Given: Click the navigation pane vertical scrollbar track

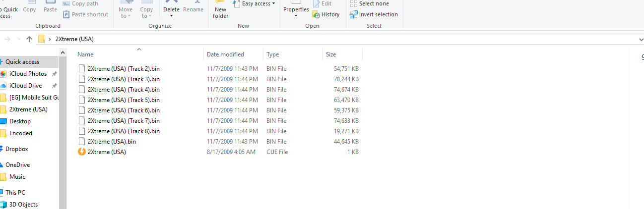Looking at the screenshot, I should [63, 134].
